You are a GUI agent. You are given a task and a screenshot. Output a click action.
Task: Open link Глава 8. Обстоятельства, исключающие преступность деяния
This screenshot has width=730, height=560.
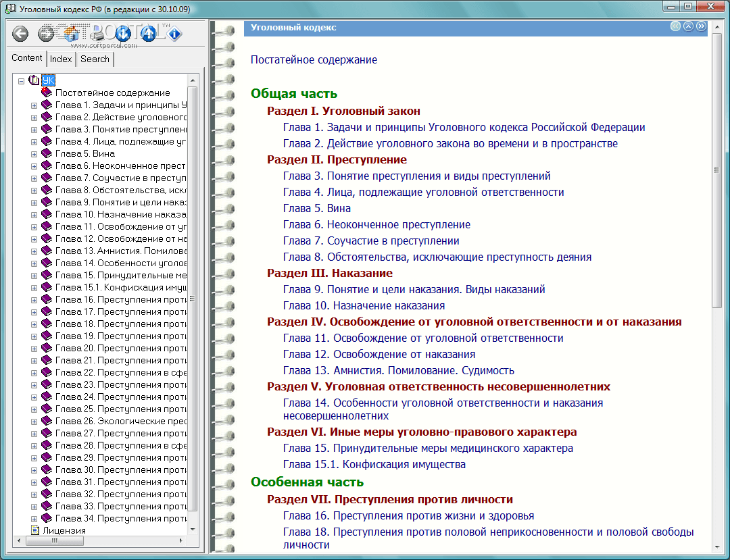[437, 257]
